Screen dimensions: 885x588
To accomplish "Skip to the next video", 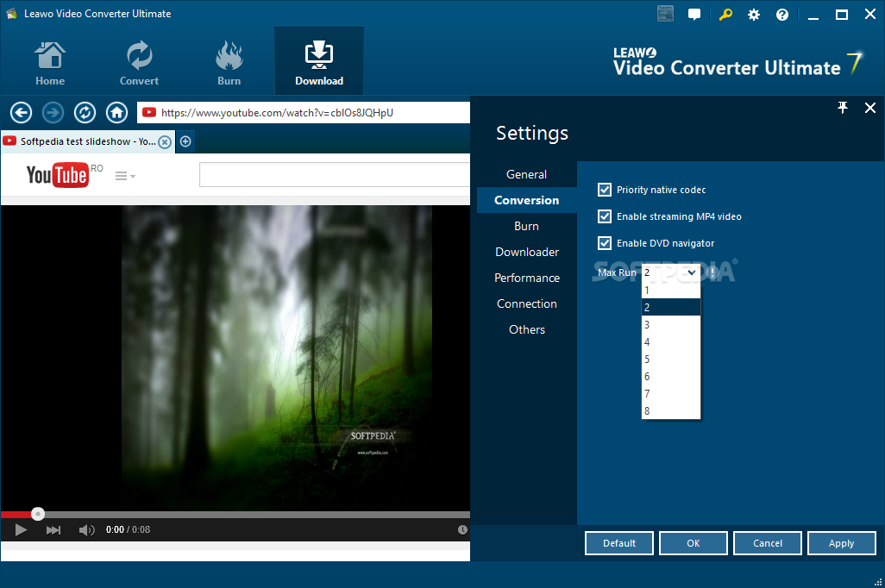I will tap(53, 530).
